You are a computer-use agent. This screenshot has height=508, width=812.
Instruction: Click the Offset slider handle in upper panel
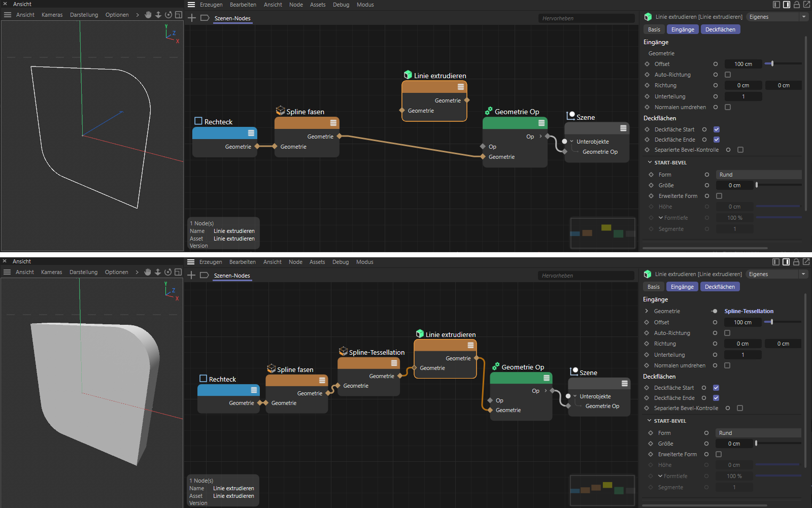pyautogui.click(x=772, y=64)
